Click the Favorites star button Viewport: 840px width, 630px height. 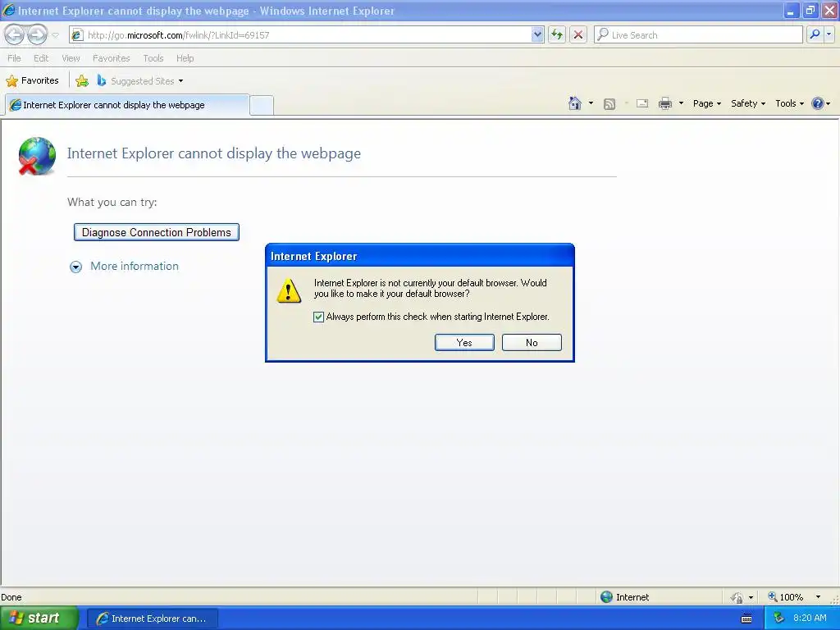pos(32,81)
